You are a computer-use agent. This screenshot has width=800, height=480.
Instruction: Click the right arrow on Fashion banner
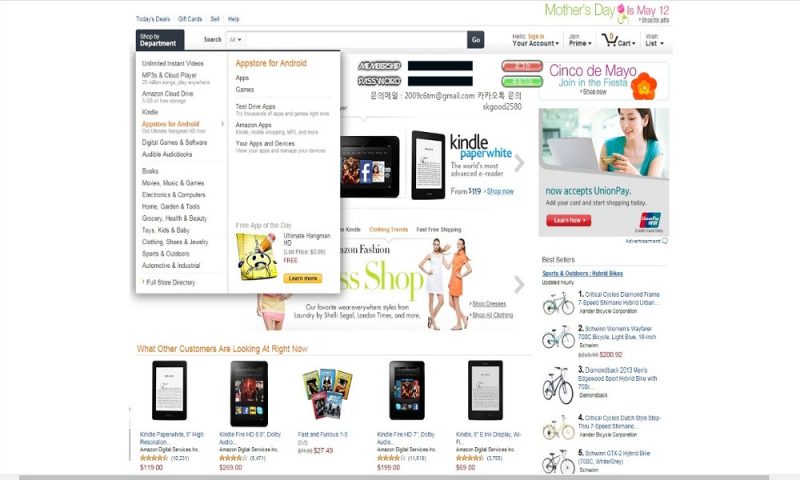pyautogui.click(x=519, y=284)
